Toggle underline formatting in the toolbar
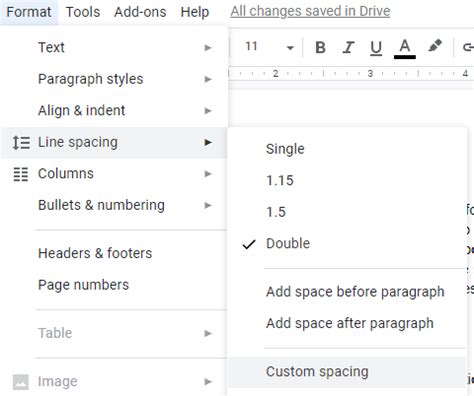The width and height of the screenshot is (474, 396). pos(376,48)
